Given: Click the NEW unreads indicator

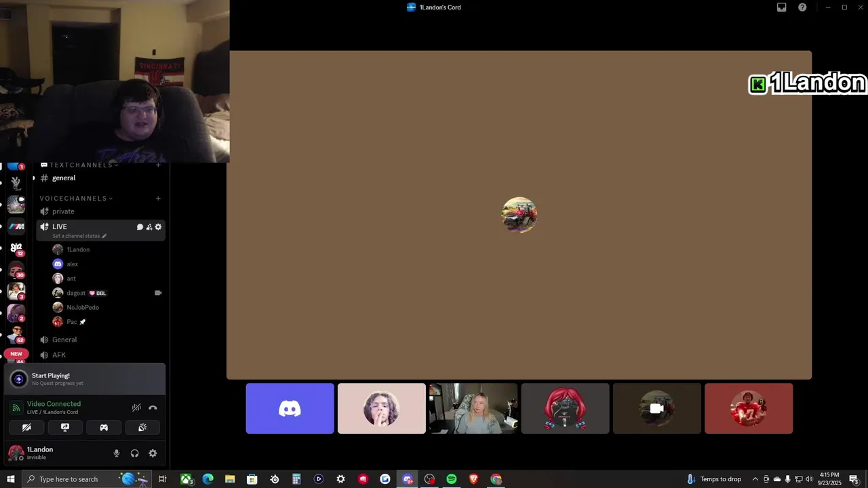Looking at the screenshot, I should [x=16, y=354].
